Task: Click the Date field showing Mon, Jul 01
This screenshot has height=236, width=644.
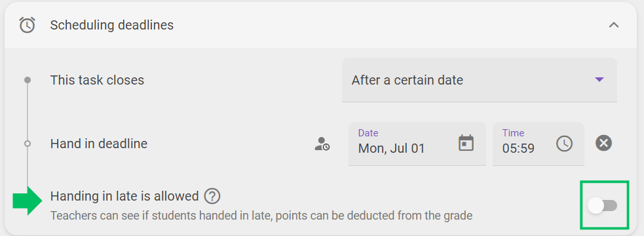Action: click(x=417, y=144)
